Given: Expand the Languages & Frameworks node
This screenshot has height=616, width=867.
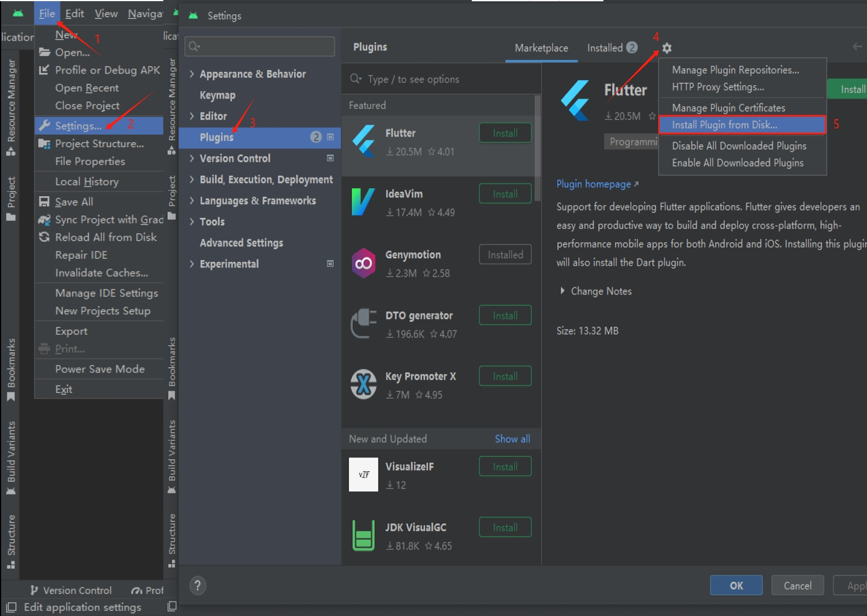Looking at the screenshot, I should [x=192, y=201].
